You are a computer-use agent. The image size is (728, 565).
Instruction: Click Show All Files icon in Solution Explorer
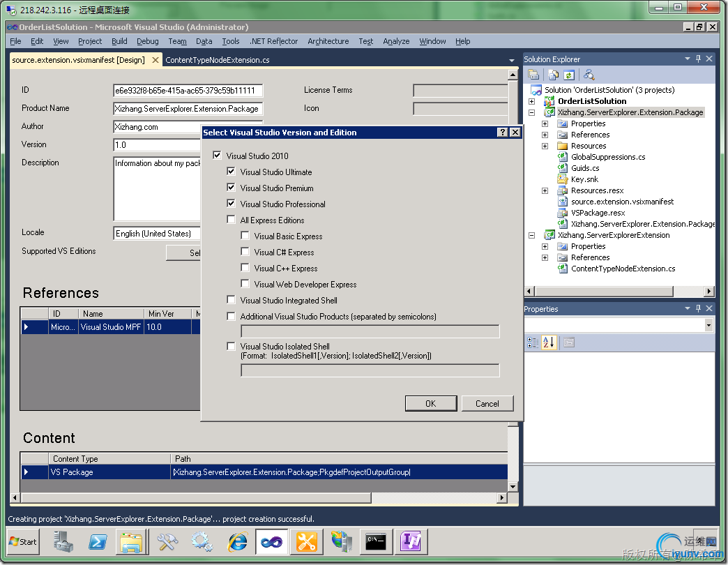click(x=553, y=74)
